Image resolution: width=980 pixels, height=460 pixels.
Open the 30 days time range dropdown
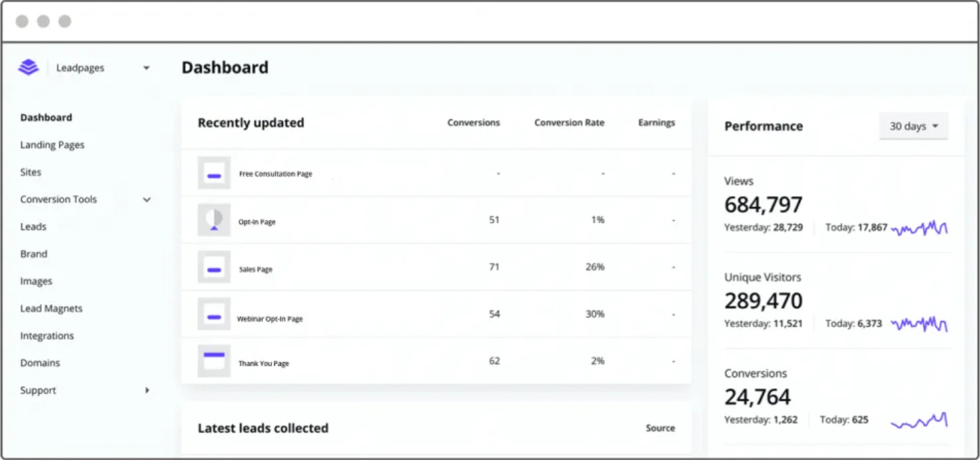coord(913,126)
